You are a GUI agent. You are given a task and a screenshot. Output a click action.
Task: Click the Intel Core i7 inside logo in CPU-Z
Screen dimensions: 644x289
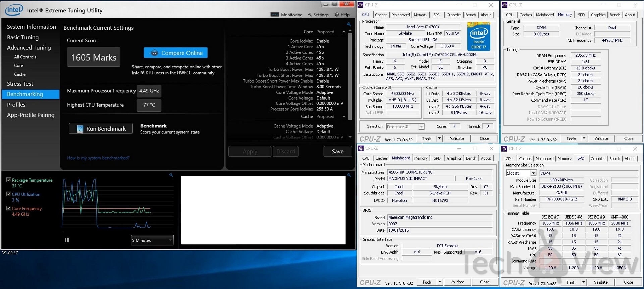point(479,36)
